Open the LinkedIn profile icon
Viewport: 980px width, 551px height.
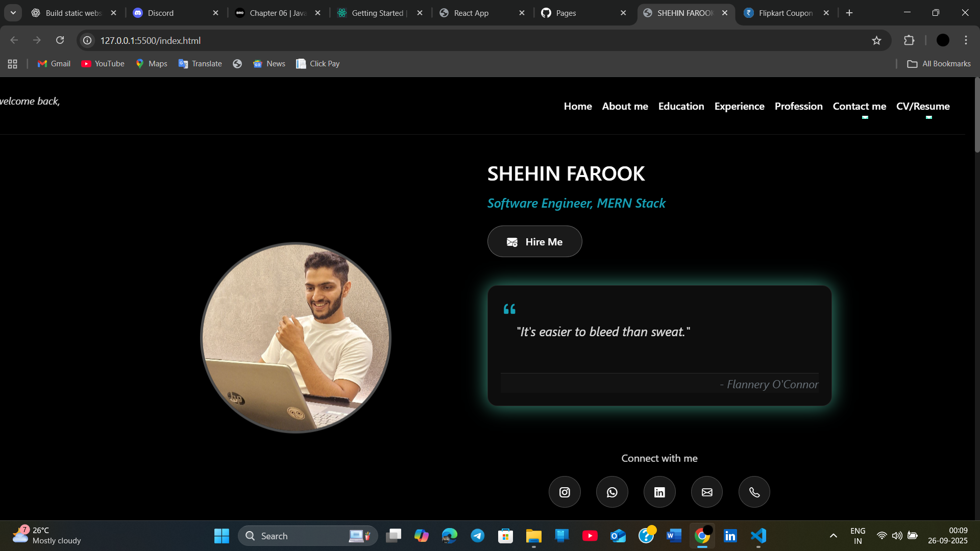(659, 492)
